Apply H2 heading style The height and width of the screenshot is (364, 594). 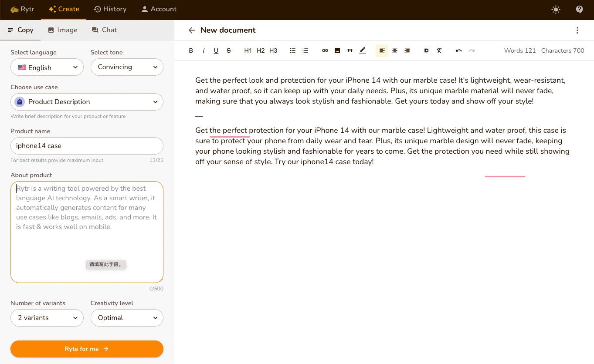(261, 51)
